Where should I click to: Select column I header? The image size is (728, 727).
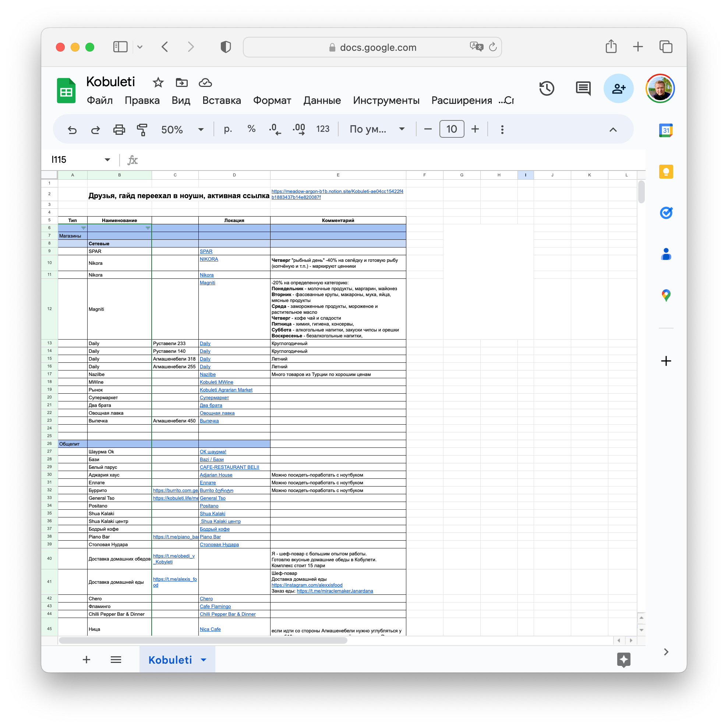click(525, 175)
